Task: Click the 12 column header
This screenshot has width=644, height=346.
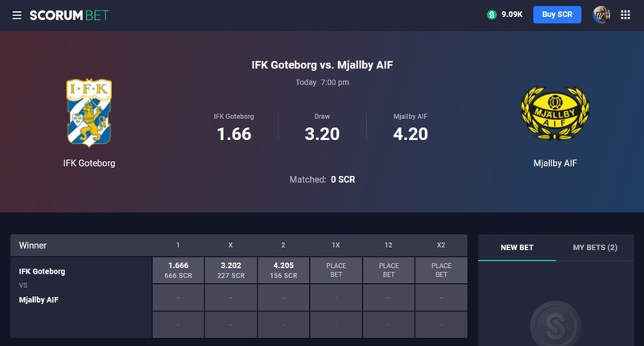Action: tap(388, 245)
